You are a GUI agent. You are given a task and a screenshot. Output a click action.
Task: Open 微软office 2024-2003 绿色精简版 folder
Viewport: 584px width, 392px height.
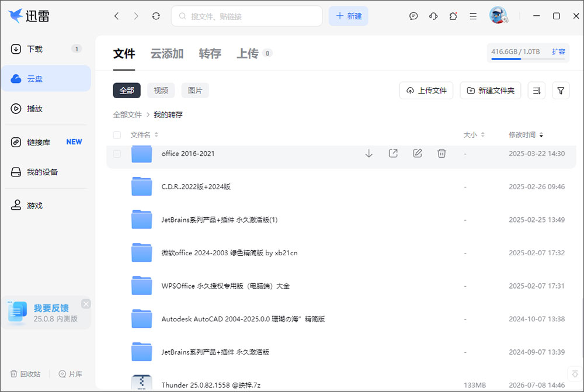coord(341,253)
